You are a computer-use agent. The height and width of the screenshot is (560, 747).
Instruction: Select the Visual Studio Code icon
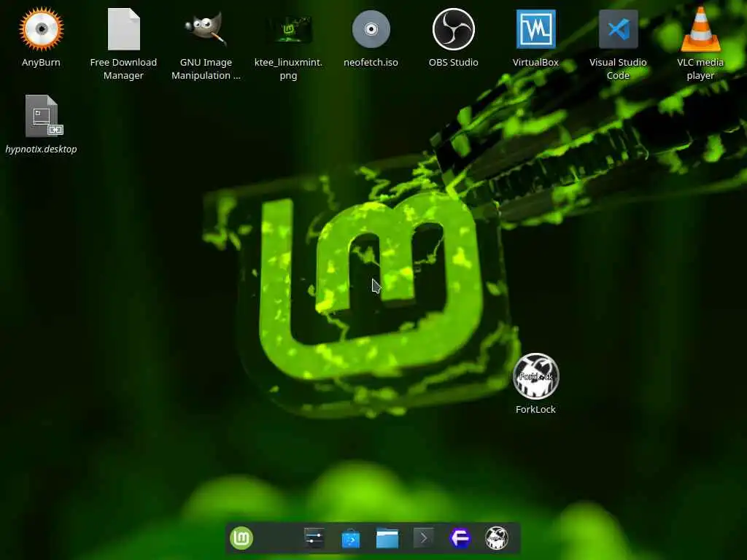click(x=619, y=29)
